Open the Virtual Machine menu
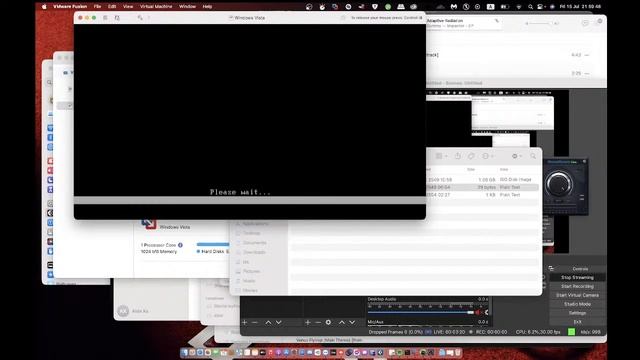The image size is (640, 360). click(156, 7)
